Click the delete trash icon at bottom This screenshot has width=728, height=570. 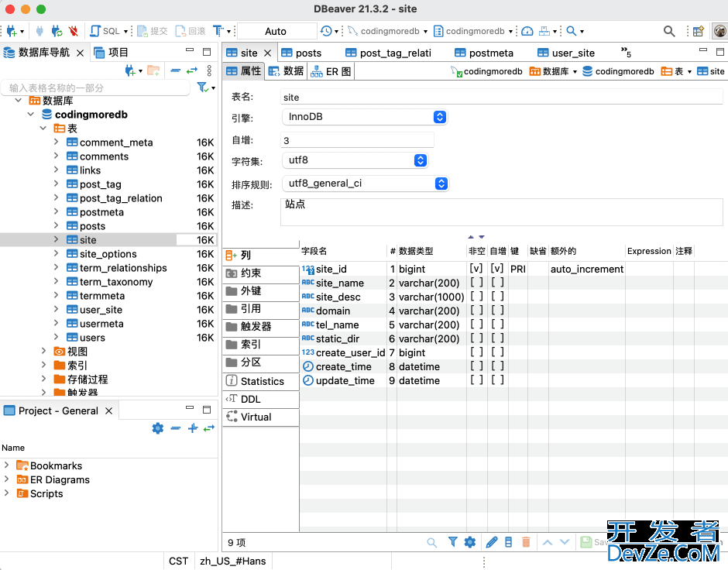pyautogui.click(x=526, y=541)
